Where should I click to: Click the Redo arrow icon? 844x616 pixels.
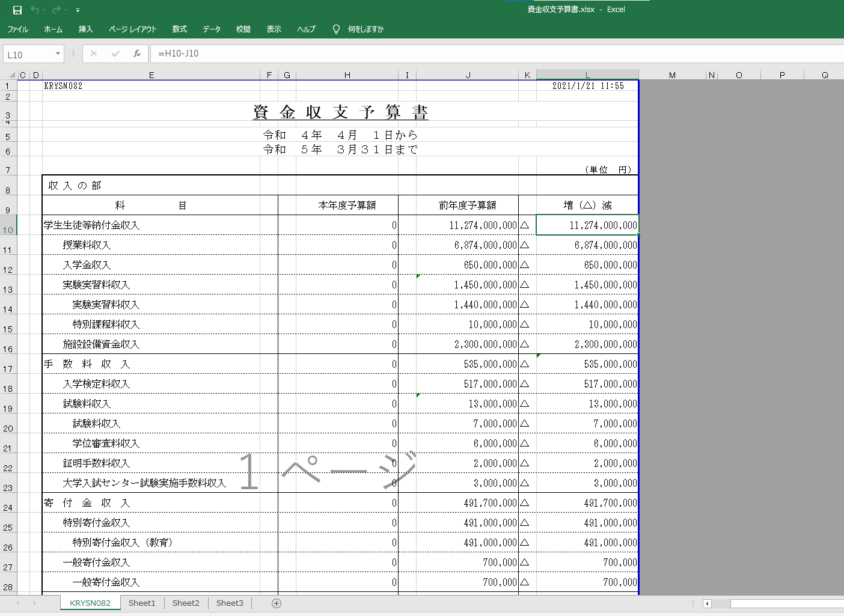[x=56, y=10]
